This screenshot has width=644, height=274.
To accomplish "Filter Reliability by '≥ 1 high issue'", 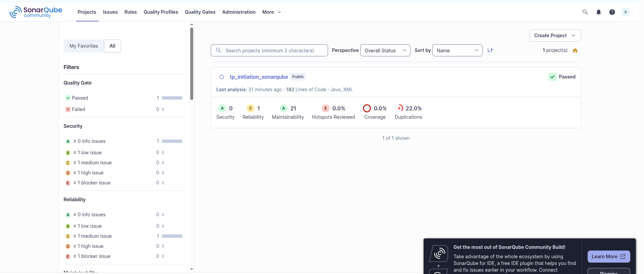I will tap(123, 246).
